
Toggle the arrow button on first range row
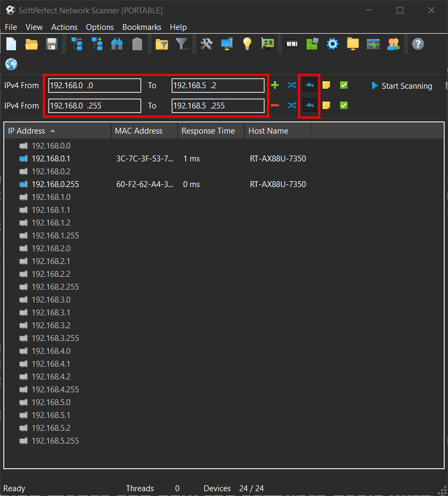coord(310,85)
